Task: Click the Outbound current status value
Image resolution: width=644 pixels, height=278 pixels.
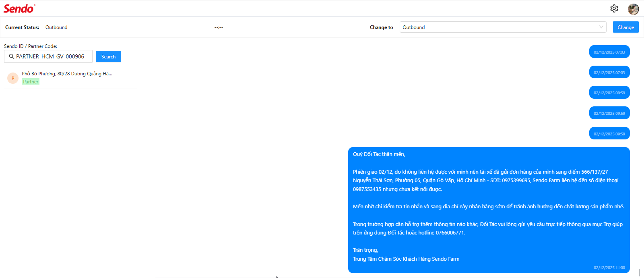Action: pos(56,27)
